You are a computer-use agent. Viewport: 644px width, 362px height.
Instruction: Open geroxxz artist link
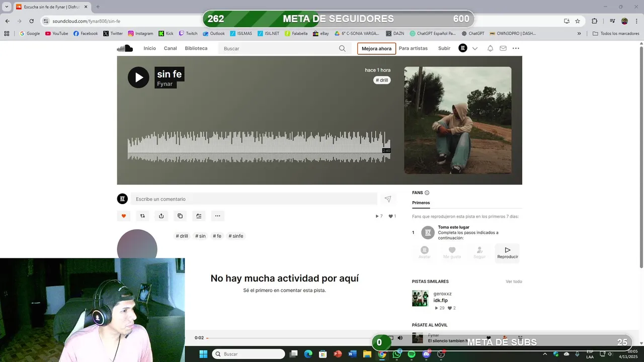443,294
